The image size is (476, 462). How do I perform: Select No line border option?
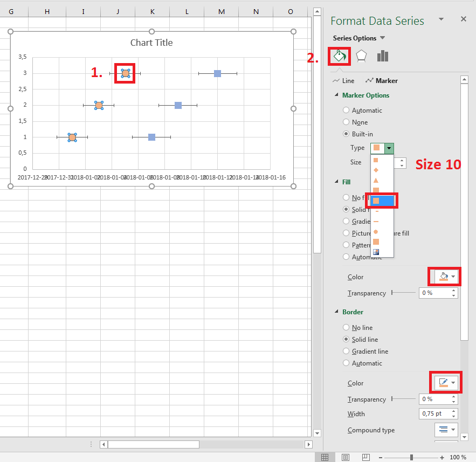[346, 327]
